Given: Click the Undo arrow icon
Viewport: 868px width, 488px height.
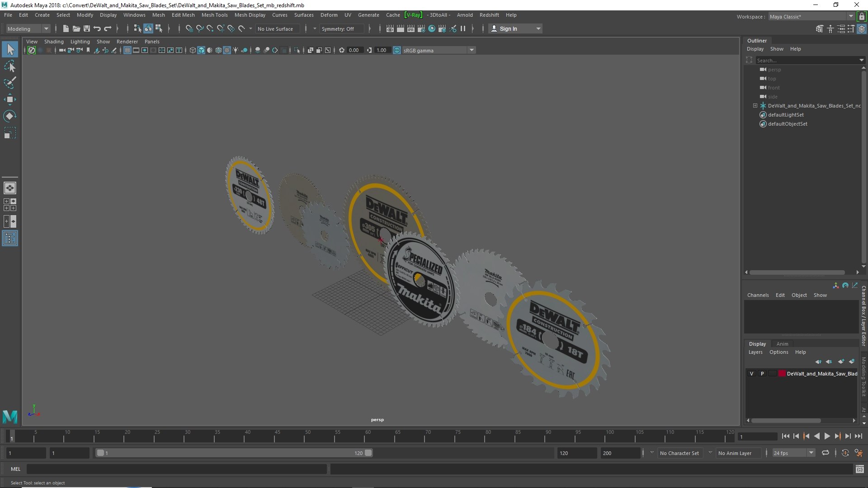Looking at the screenshot, I should (x=97, y=28).
